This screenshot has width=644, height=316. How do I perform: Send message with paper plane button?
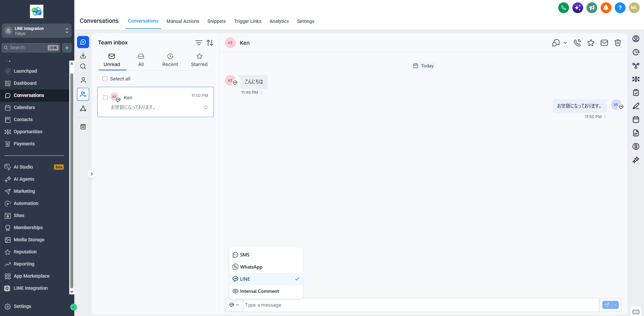pyautogui.click(x=607, y=305)
